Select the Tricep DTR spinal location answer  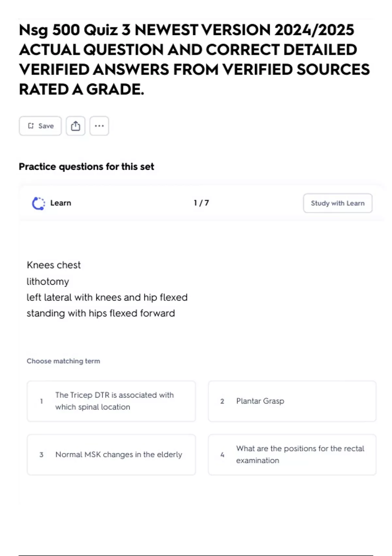click(111, 401)
